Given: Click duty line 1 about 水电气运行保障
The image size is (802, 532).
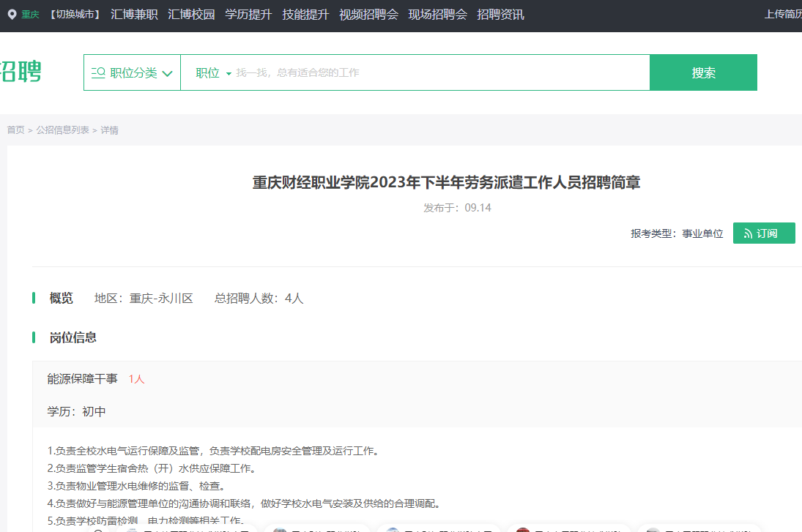Looking at the screenshot, I should click(x=213, y=451).
